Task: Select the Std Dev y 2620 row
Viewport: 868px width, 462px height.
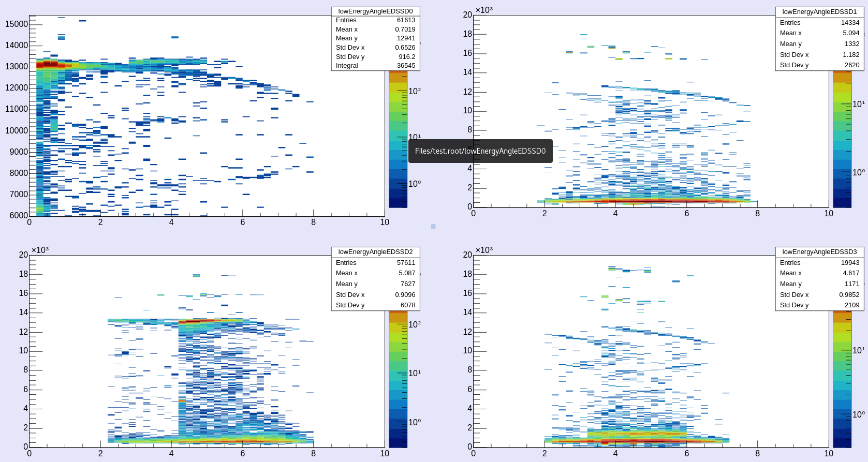Action: (819, 65)
